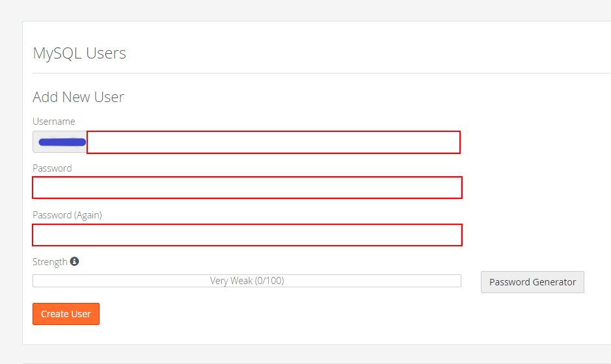Click the Very Weak (0/100) text
This screenshot has height=364, width=611.
(x=247, y=281)
